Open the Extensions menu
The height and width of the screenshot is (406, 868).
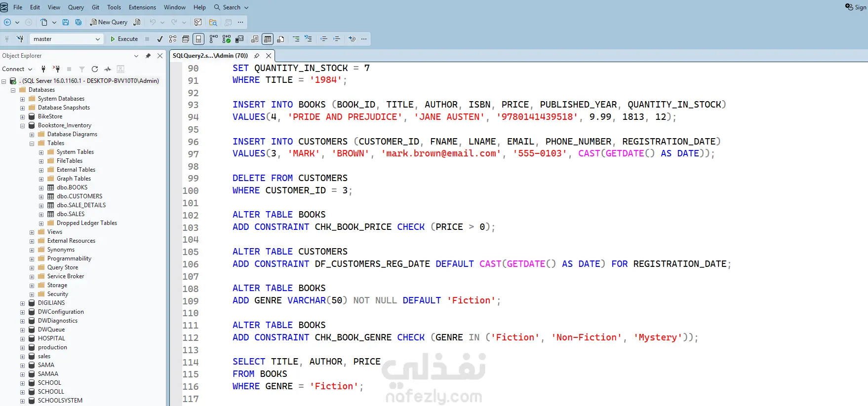(x=142, y=7)
